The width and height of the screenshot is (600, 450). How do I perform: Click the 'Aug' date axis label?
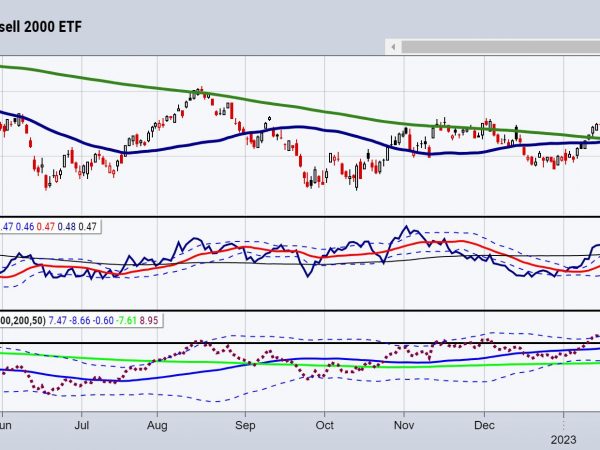click(x=157, y=426)
